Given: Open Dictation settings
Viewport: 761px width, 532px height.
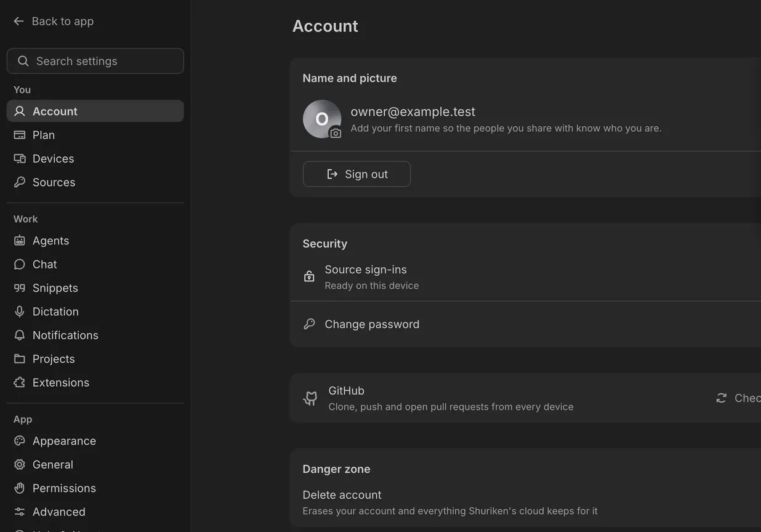Looking at the screenshot, I should 95,312.
